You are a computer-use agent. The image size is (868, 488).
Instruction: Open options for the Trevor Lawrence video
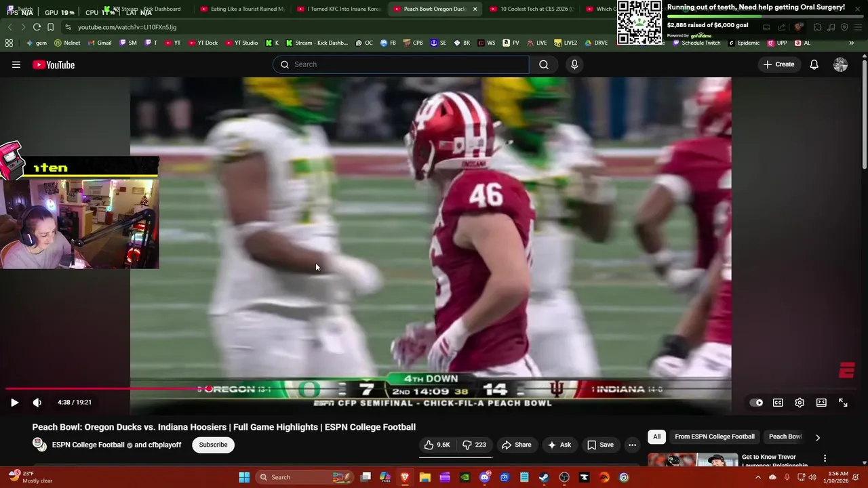click(825, 459)
